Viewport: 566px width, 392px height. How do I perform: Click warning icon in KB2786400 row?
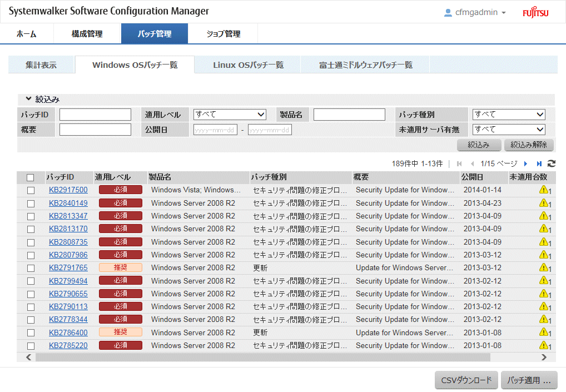pyautogui.click(x=544, y=332)
